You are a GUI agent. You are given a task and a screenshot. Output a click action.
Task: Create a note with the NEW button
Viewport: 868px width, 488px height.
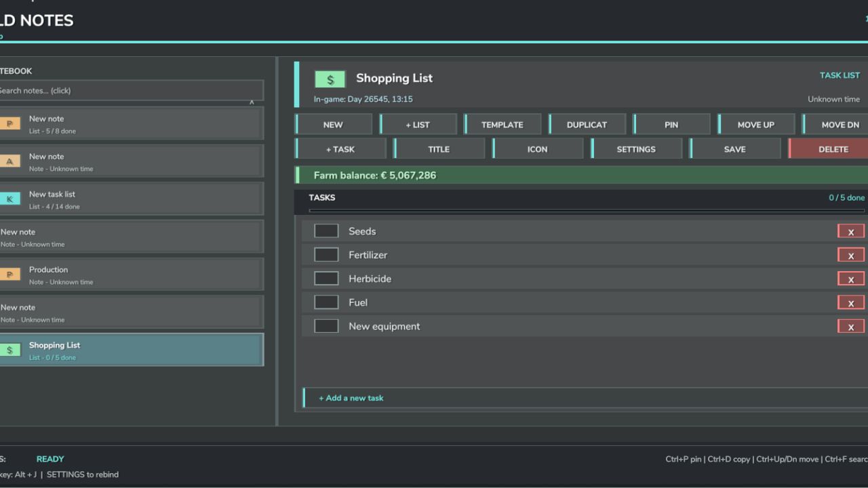point(334,125)
